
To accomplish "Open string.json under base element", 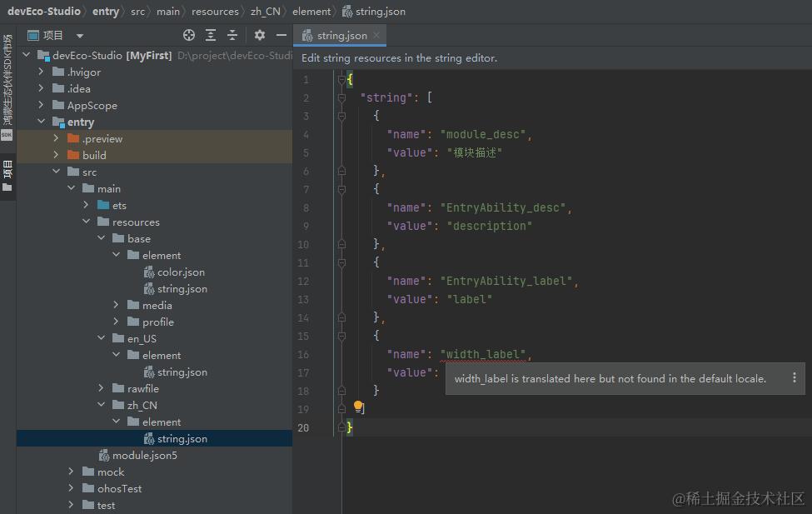I will (x=176, y=288).
